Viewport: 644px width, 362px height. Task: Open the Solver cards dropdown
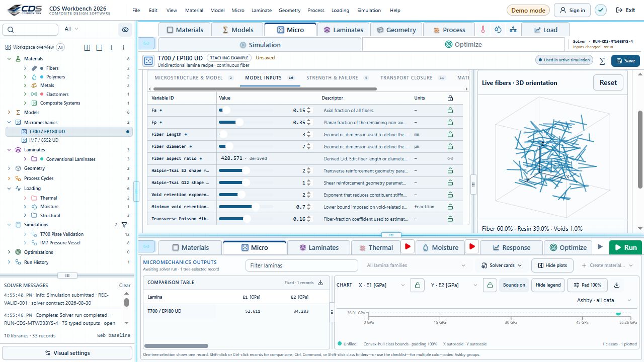point(502,265)
